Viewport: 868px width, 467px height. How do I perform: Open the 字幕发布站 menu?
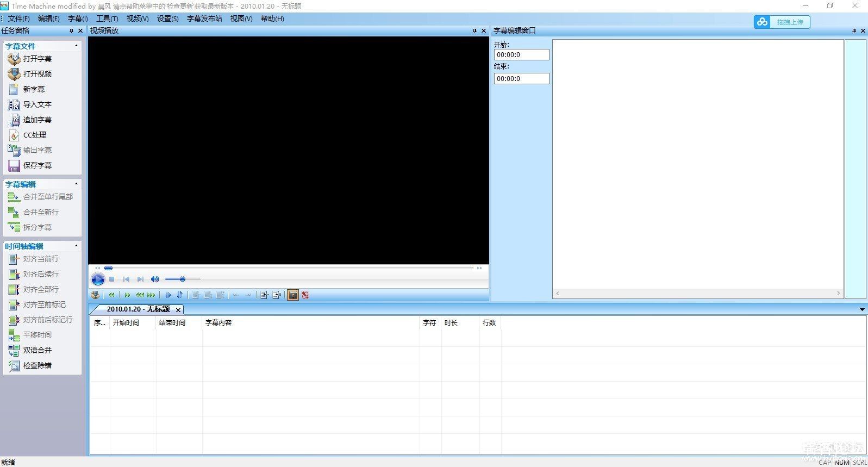pos(204,18)
